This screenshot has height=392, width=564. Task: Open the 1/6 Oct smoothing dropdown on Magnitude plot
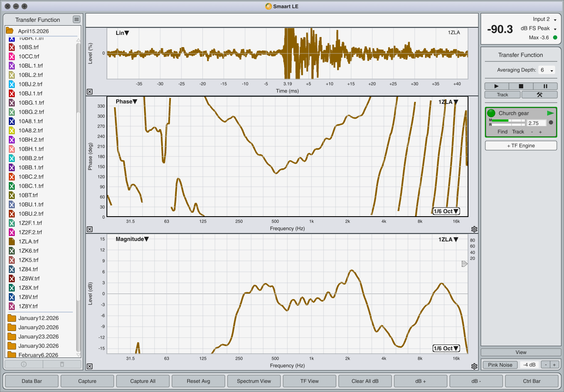point(446,348)
